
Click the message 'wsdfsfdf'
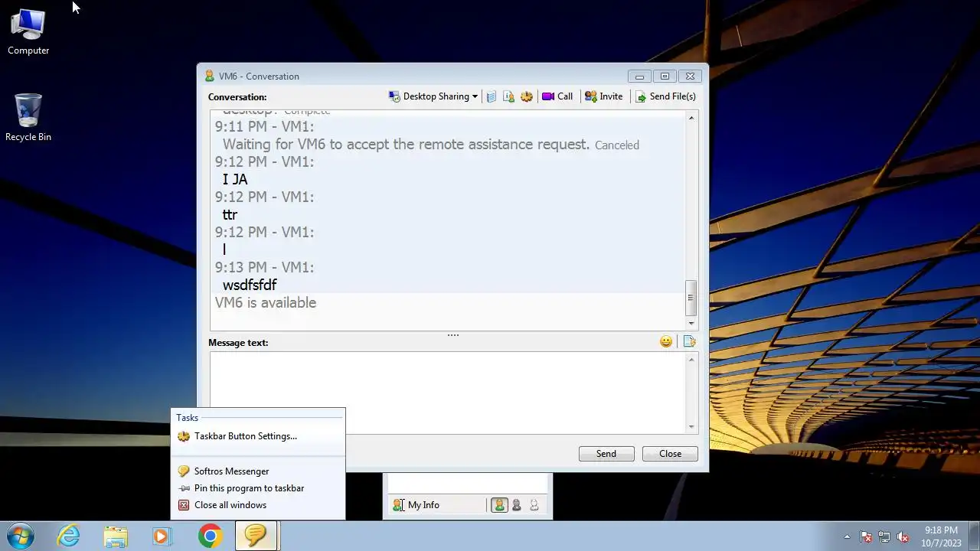point(250,285)
